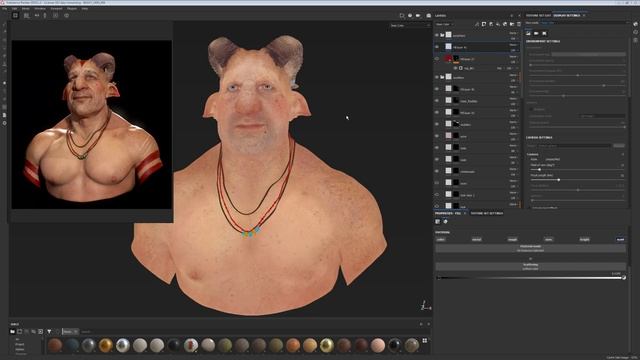Open blend mode dropdown of the red-thumbnail layer
The width and height of the screenshot is (640, 360).
click(x=513, y=56)
